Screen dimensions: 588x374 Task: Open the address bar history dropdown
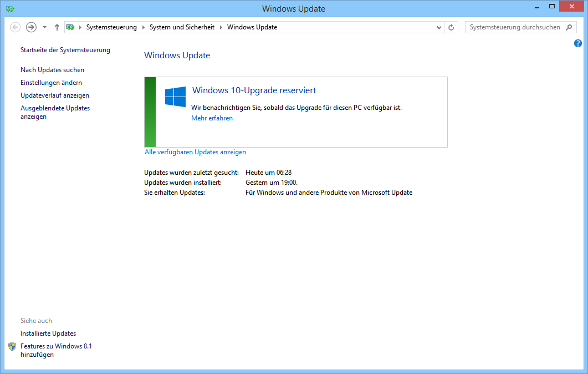[439, 27]
